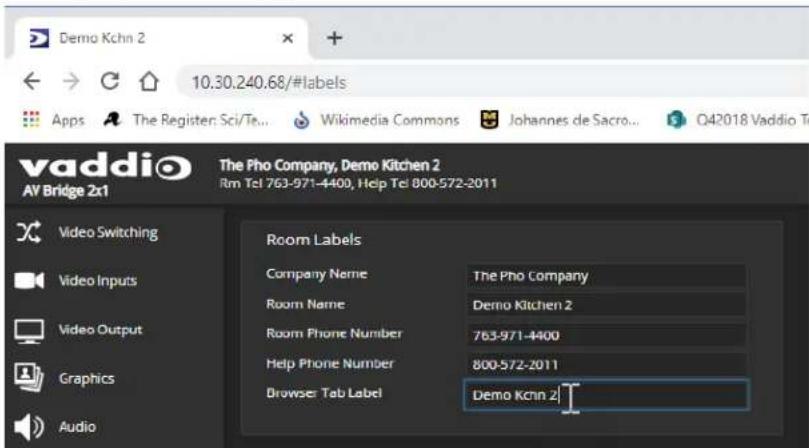Viewport: 809px width, 448px height.
Task: Click the Vaddio logo
Action: pos(105,166)
